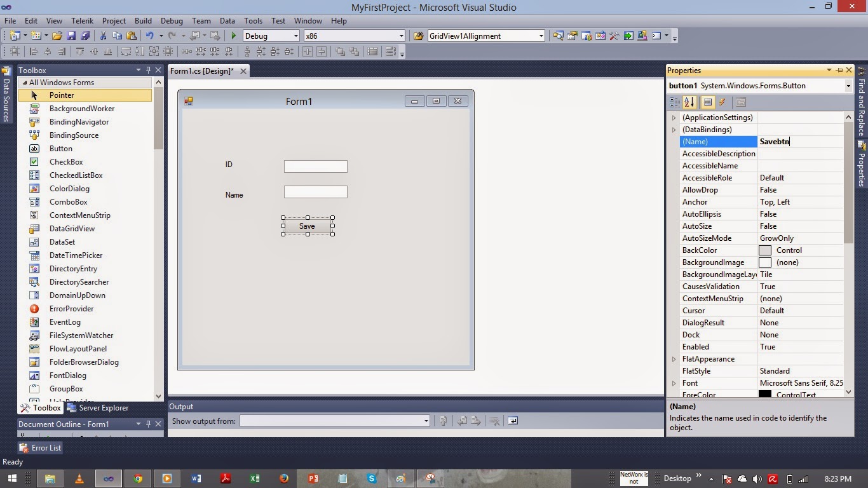Screen dimensions: 868x488
Task: Open the Debug menu in menu bar
Action: [171, 21]
